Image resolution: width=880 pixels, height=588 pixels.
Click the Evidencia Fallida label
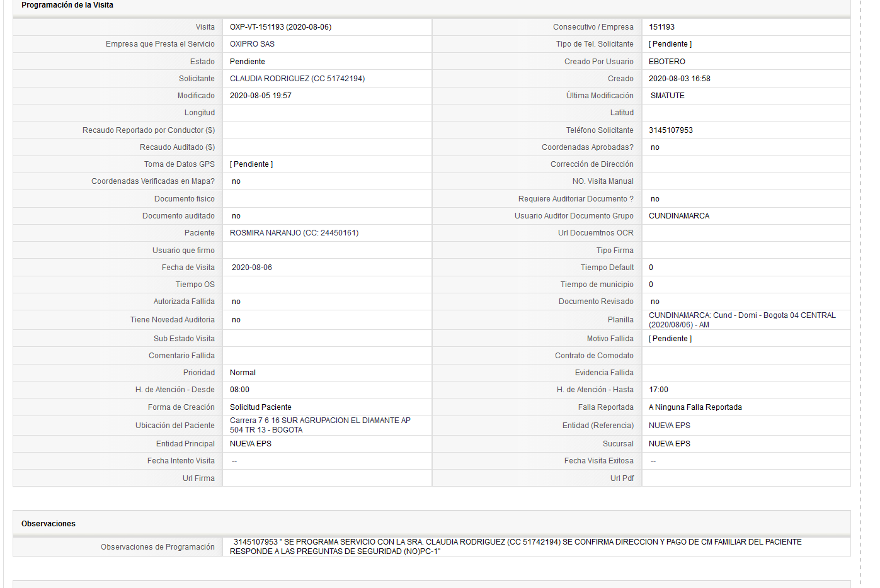(x=604, y=373)
